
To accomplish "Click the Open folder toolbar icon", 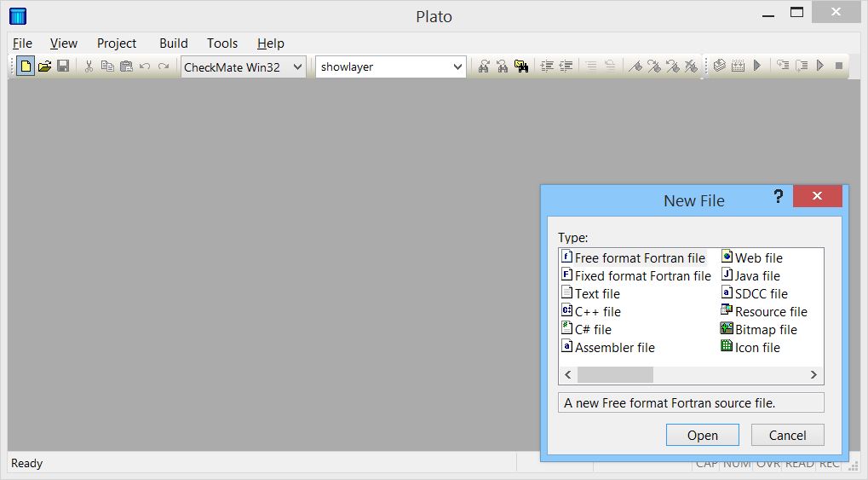I will click(x=44, y=67).
